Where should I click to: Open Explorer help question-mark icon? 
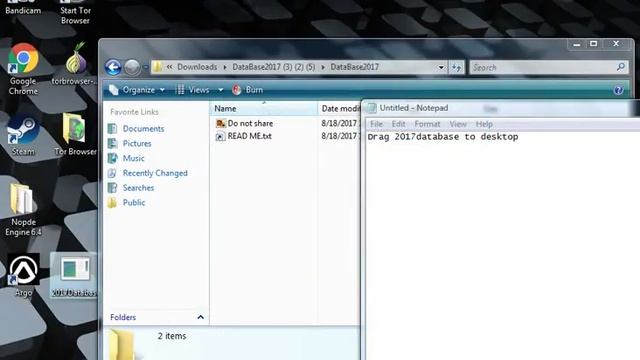pyautogui.click(x=618, y=90)
